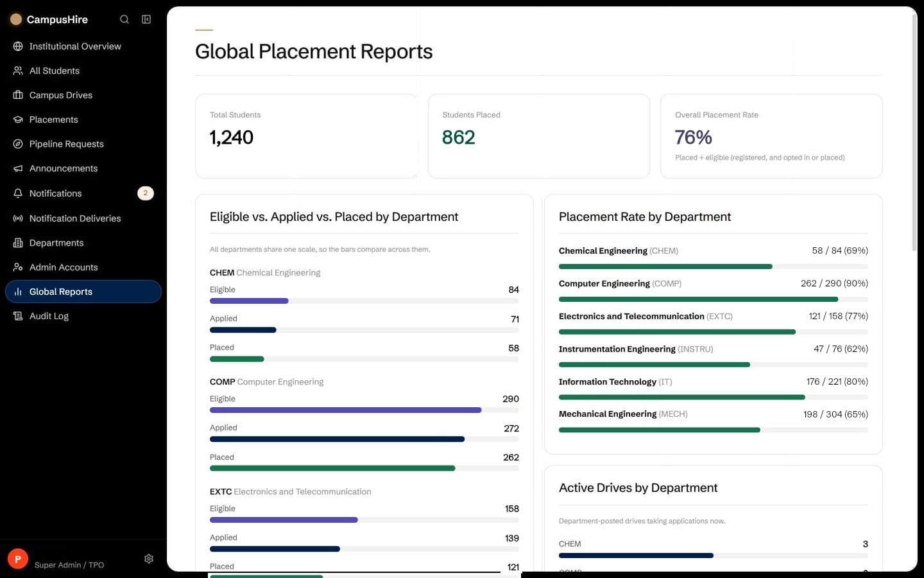Open Notification Deliveries
This screenshot has width=924, height=578.
pyautogui.click(x=83, y=218)
